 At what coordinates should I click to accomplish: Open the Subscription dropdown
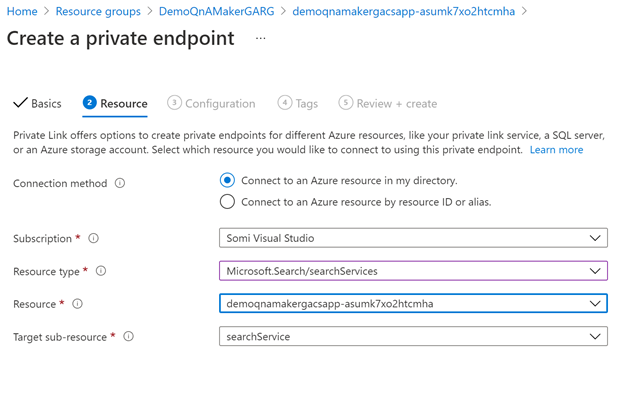[412, 238]
